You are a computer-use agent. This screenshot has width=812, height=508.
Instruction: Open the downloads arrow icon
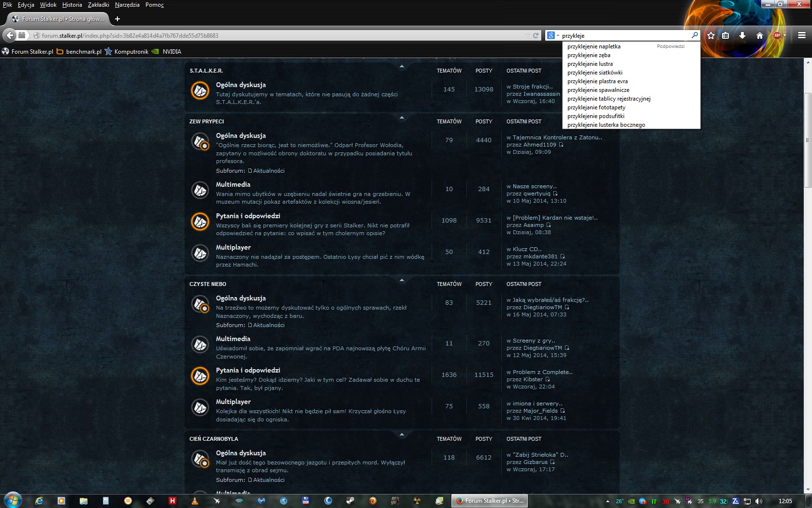(x=742, y=35)
